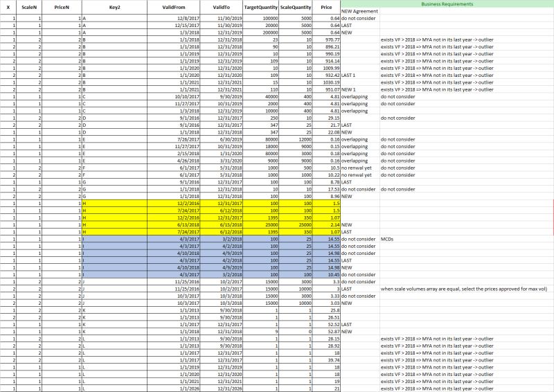This screenshot has width=554, height=392.
Task: Select the blue price cell 10.45
Action: pyautogui.click(x=326, y=275)
